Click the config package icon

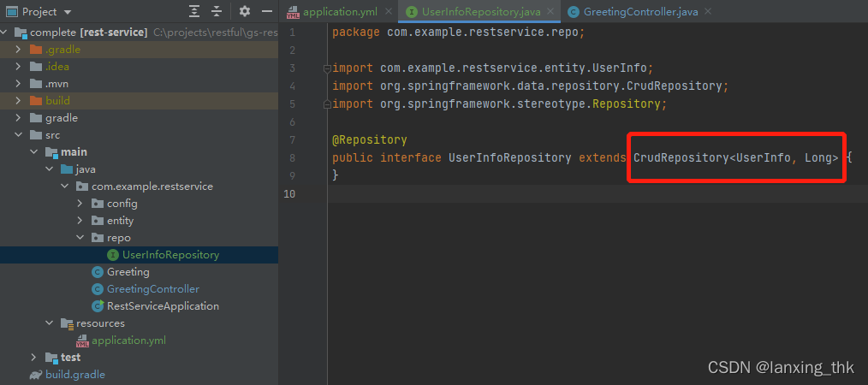98,204
